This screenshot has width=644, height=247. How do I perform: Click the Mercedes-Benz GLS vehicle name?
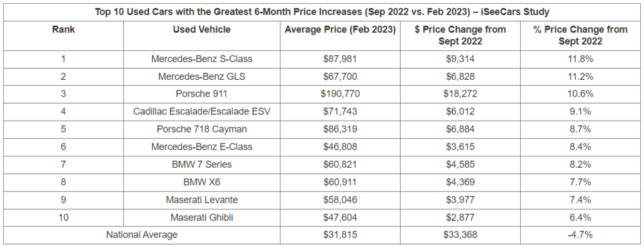pyautogui.click(x=202, y=76)
